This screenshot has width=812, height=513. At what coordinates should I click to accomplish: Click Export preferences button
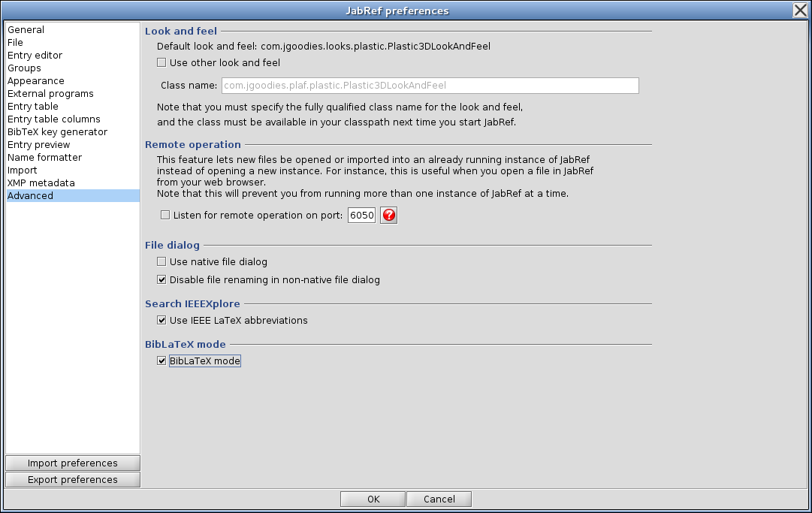click(x=73, y=480)
